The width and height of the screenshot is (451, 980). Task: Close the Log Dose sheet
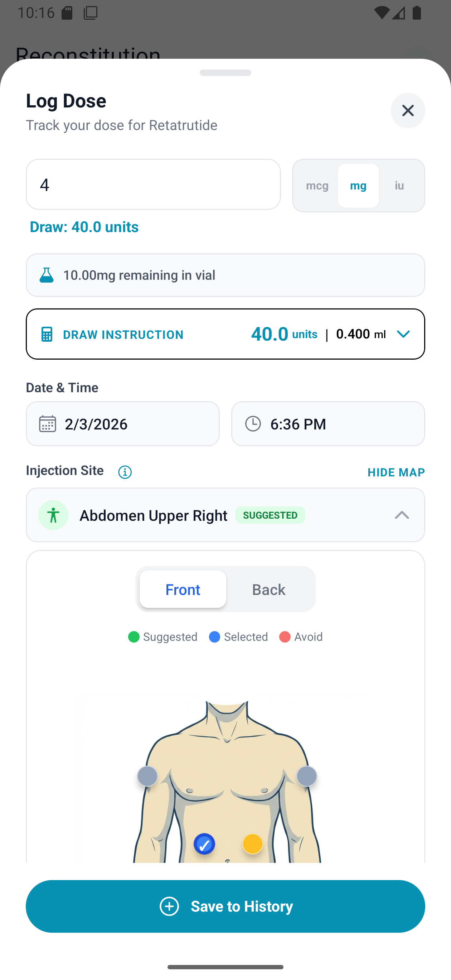(408, 110)
